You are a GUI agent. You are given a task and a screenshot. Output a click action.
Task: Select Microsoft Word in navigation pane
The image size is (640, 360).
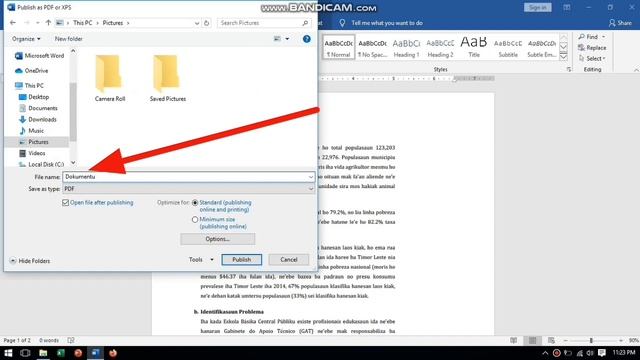(40, 56)
